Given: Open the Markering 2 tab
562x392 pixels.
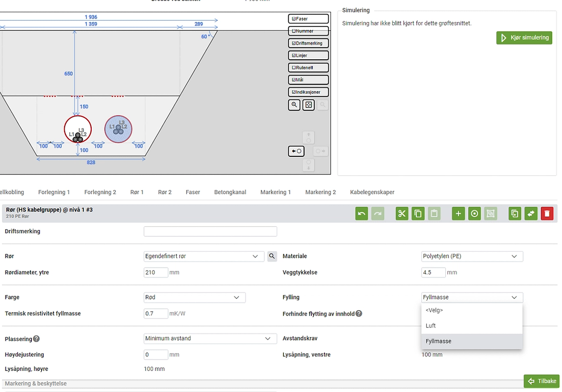Looking at the screenshot, I should pyautogui.click(x=320, y=192).
